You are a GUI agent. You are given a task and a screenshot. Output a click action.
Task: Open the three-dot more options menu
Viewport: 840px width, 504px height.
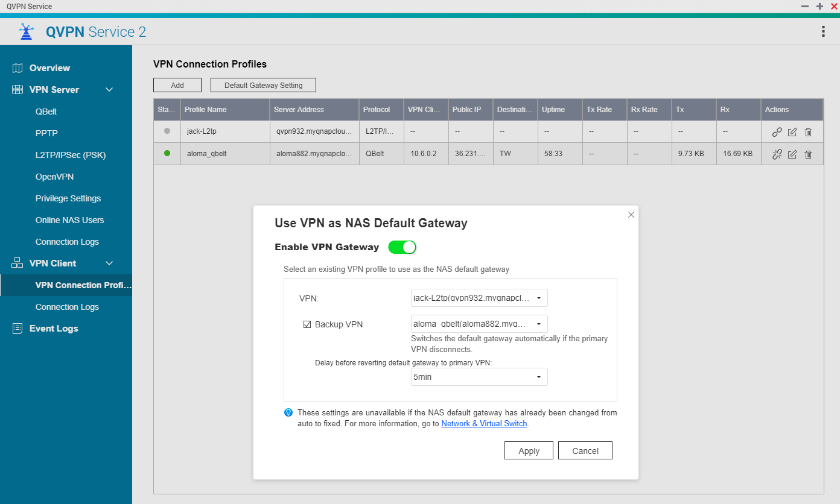823,32
